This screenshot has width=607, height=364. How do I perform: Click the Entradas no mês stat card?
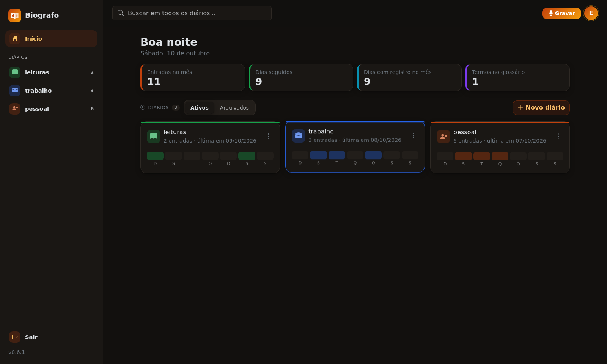tap(193, 78)
